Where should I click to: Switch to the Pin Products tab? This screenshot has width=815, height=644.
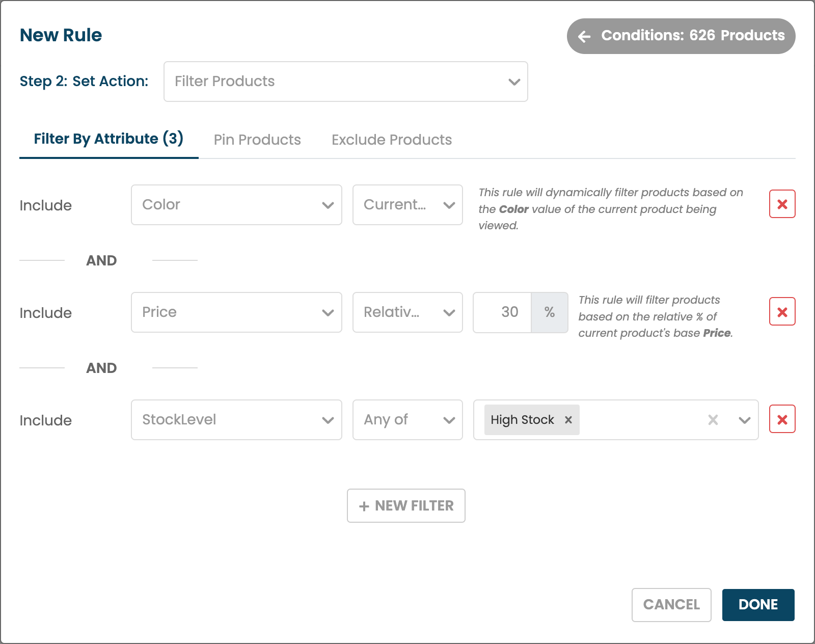click(x=257, y=140)
